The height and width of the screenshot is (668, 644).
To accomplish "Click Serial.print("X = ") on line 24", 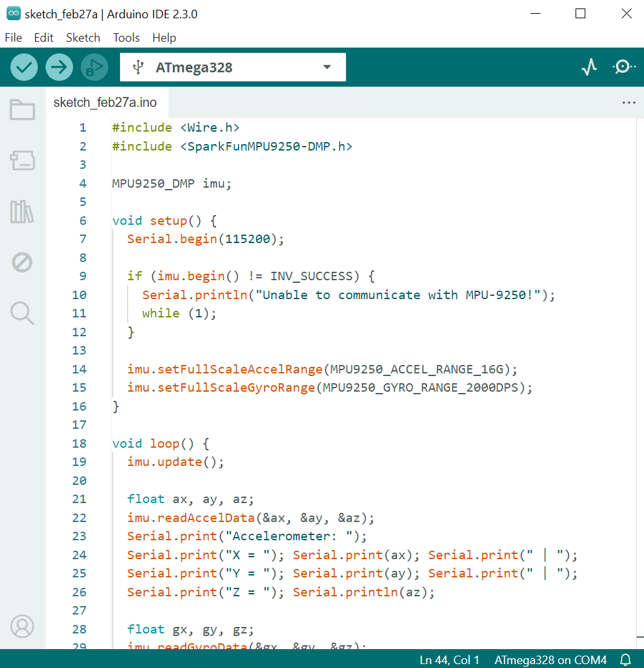I will tap(205, 555).
